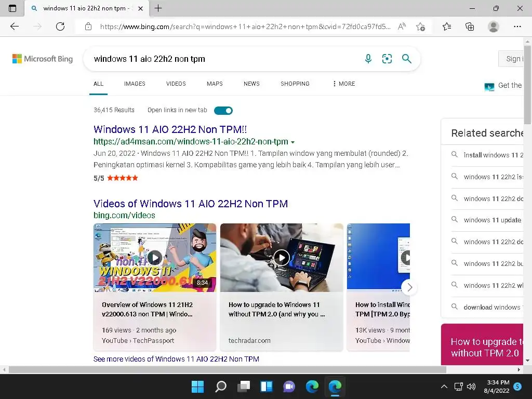Image resolution: width=532 pixels, height=399 pixels.
Task: Click the address bar URL
Action: [245, 26]
